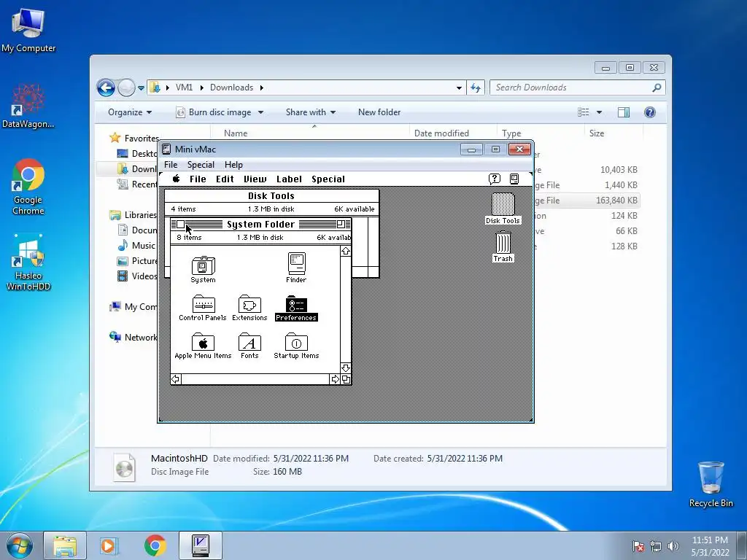Image resolution: width=747 pixels, height=560 pixels.
Task: Open the Mac application menu icon
Action: pyautogui.click(x=514, y=179)
